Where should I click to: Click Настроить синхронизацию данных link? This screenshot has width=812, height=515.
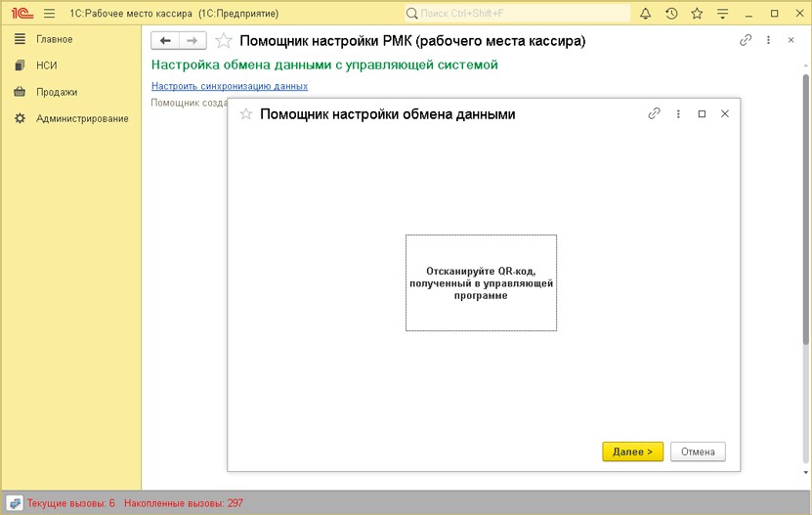click(230, 86)
